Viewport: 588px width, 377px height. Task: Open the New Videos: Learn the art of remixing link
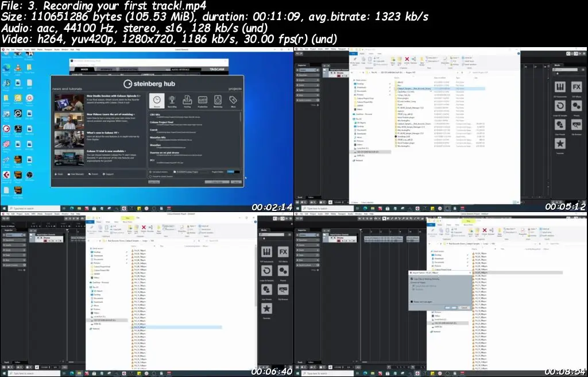point(111,114)
